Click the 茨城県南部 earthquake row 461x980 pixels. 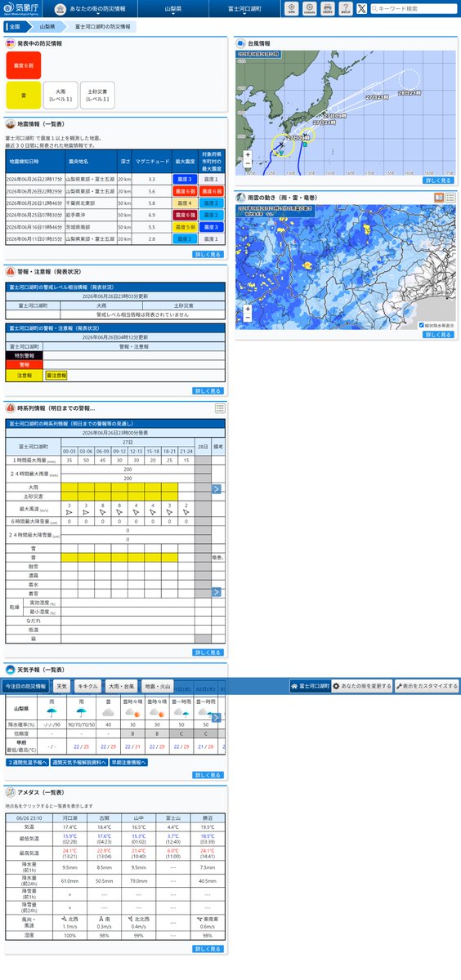click(114, 225)
